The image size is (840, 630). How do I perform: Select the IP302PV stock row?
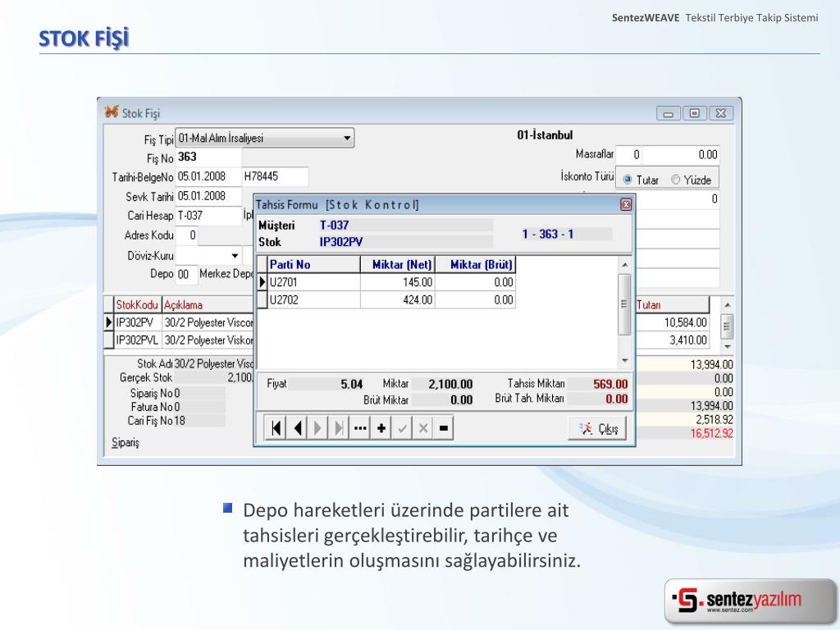tap(178, 322)
